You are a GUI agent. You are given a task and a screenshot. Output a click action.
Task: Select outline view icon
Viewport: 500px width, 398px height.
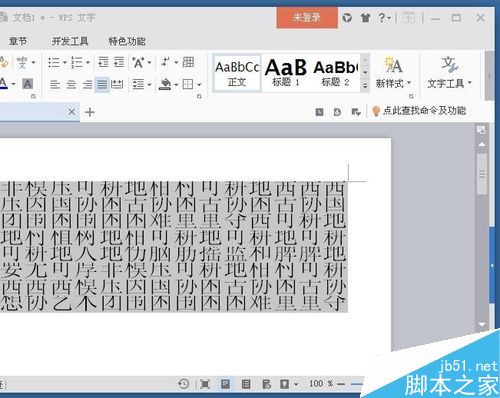click(246, 384)
